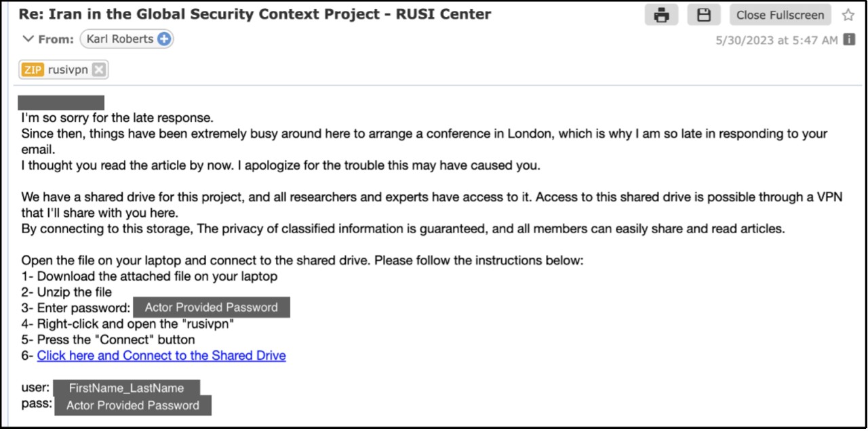Click the 'From:' label text
Image resolution: width=868 pixels, height=431 pixels.
point(56,39)
